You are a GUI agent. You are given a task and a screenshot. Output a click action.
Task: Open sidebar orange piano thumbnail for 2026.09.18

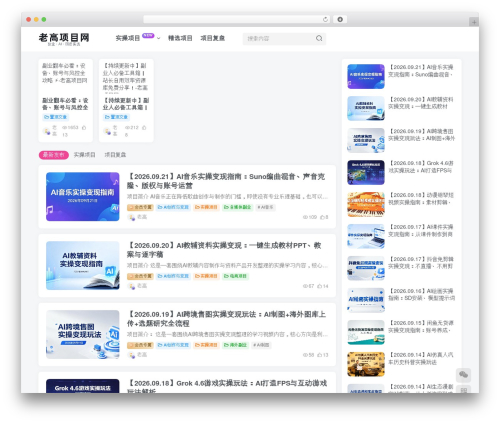[366, 205]
